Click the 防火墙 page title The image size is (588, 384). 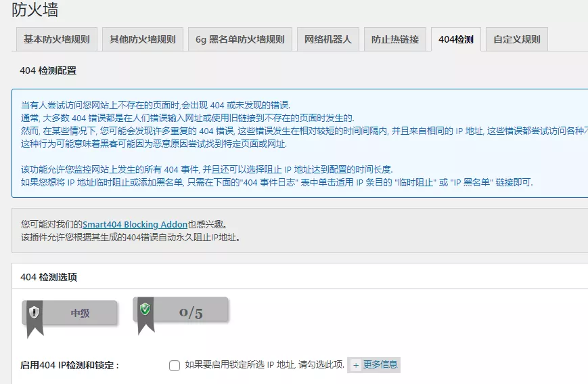(x=35, y=9)
